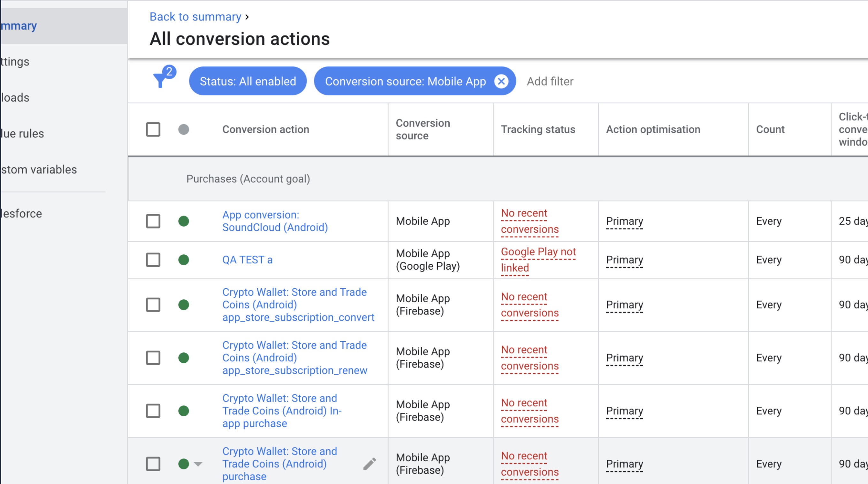Sort by Conversion action column header
This screenshot has height=484, width=868.
(265, 129)
